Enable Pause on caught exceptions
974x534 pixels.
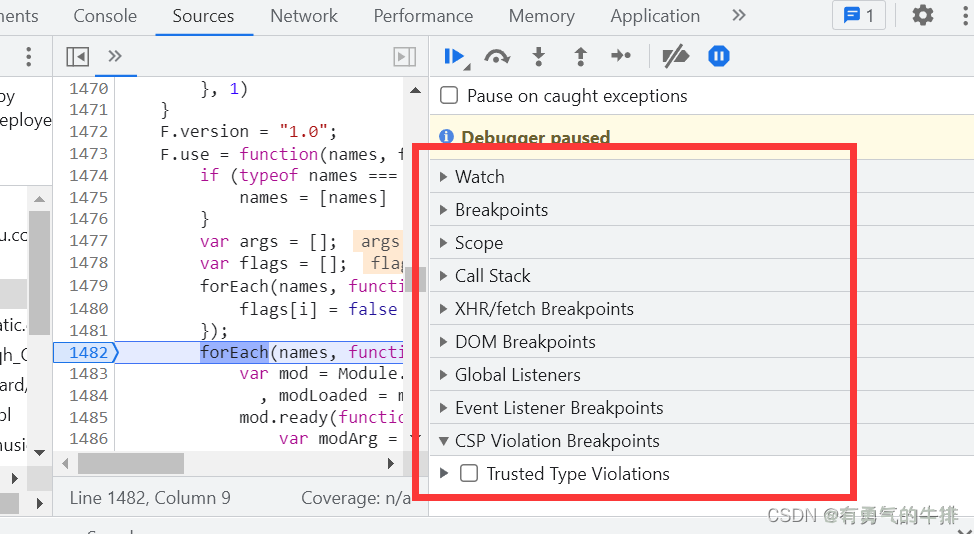450,96
